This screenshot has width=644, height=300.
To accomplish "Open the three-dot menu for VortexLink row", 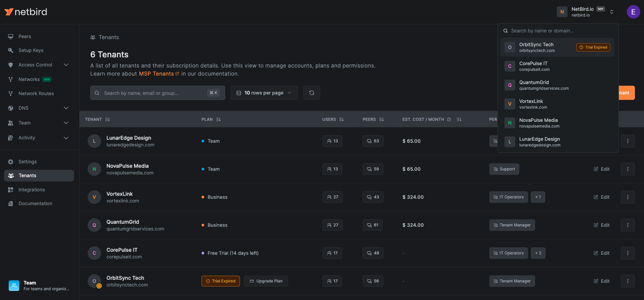I will coord(627,197).
